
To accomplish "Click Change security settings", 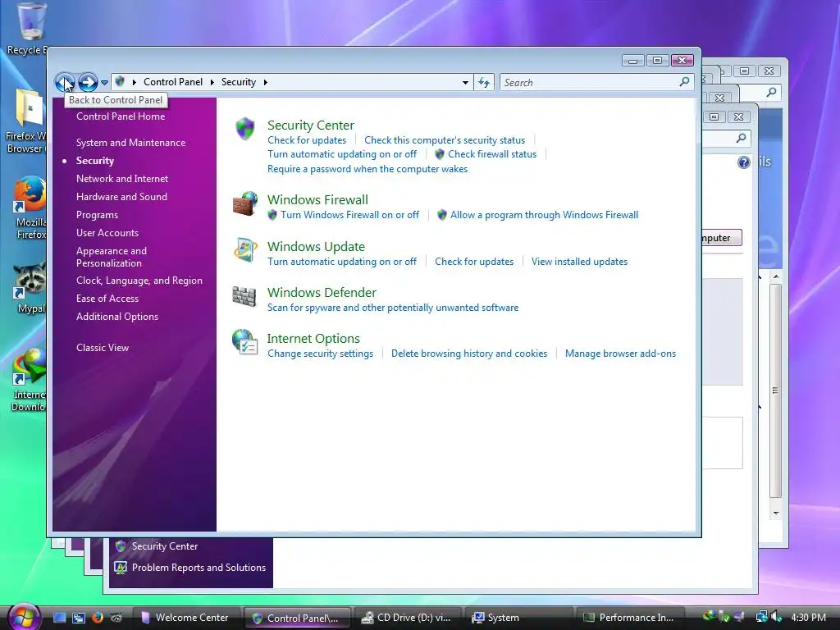I will pos(321,354).
